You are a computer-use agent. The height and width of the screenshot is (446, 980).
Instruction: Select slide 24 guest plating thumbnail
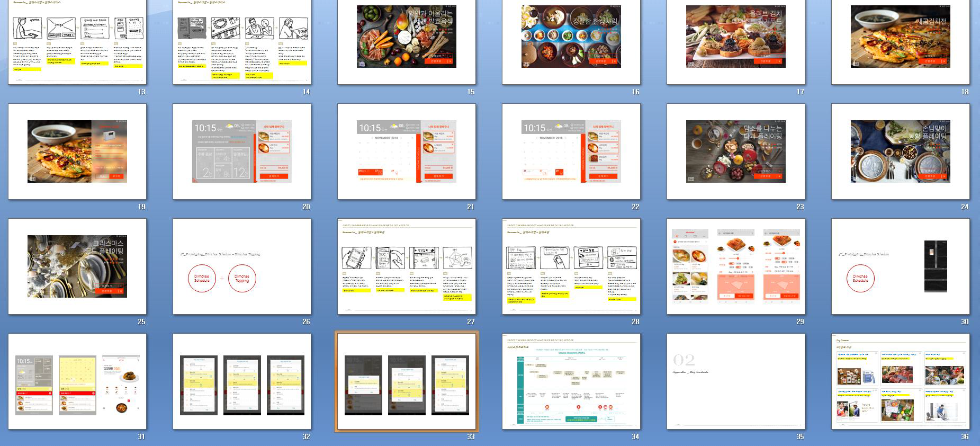coord(901,151)
